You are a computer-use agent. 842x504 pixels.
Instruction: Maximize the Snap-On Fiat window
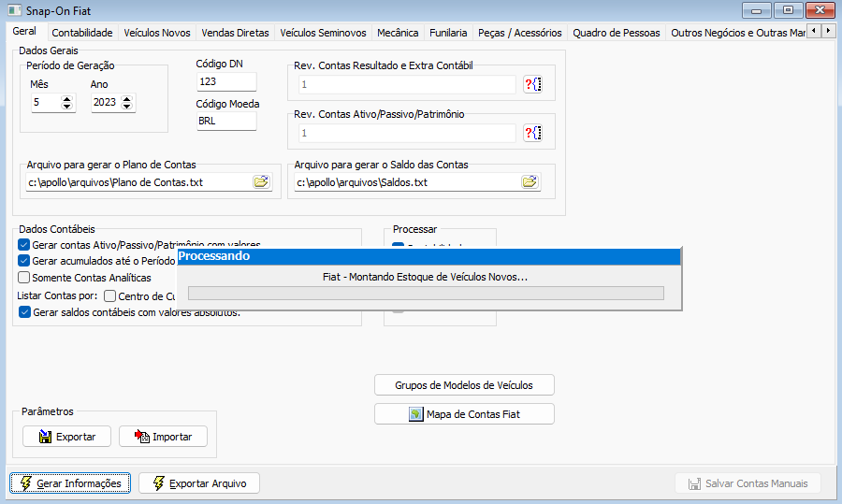coord(789,10)
